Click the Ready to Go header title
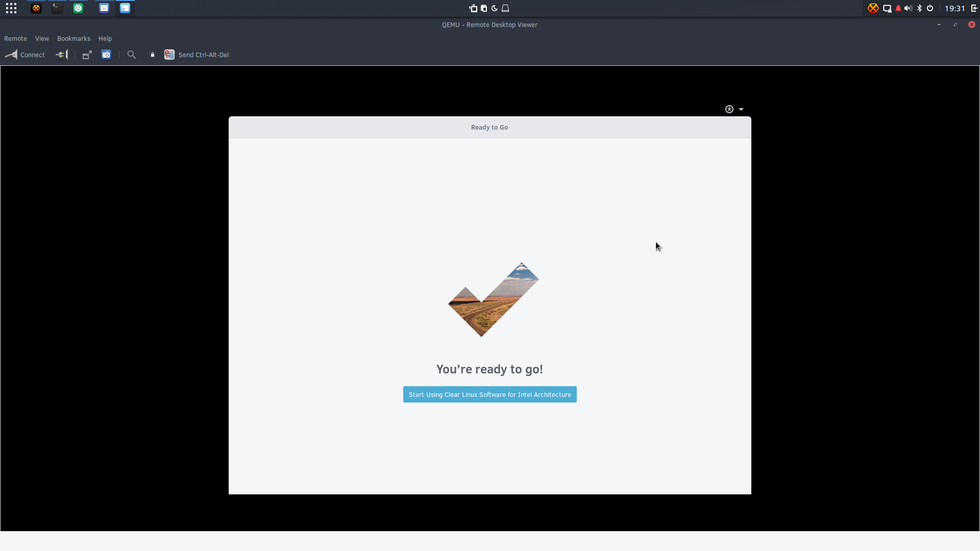The height and width of the screenshot is (551, 980). (x=489, y=128)
